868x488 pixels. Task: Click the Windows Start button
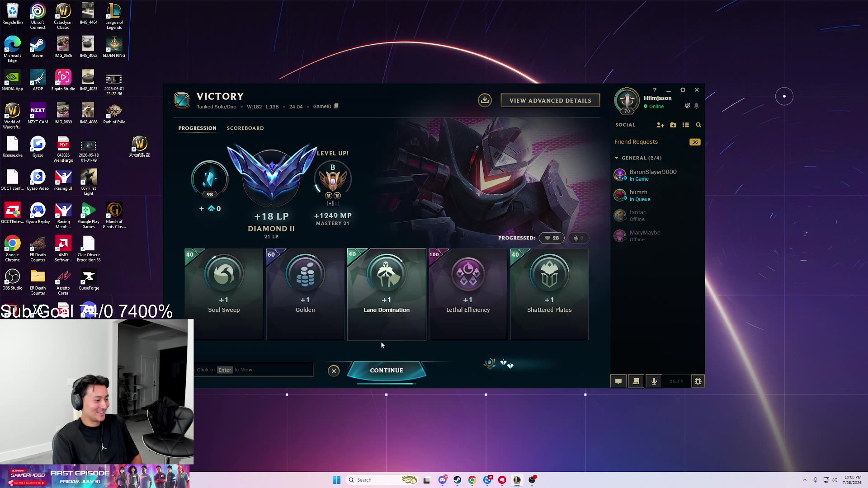336,480
